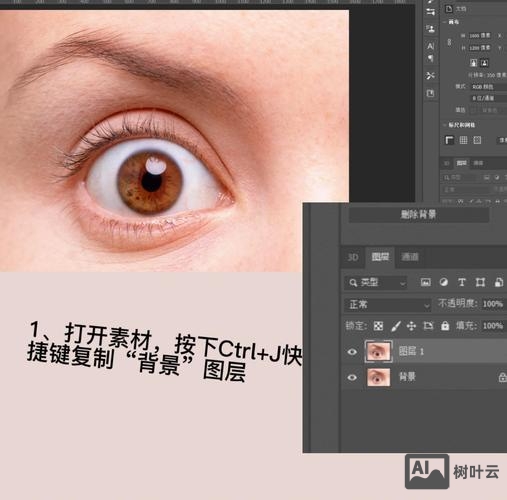The image size is (507, 500).
Task: Select the 背景 layer name
Action: (x=407, y=377)
